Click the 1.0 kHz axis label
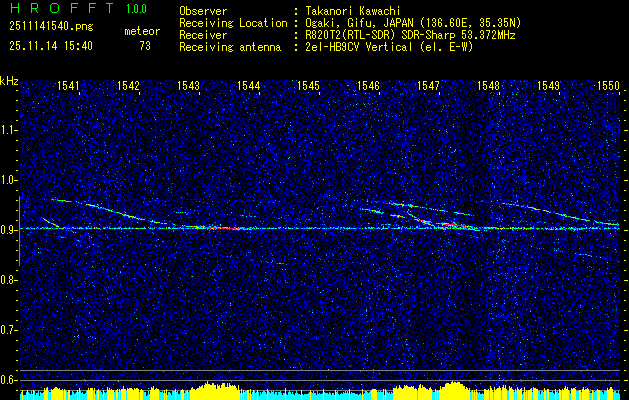The width and height of the screenshot is (629, 400). click(x=7, y=180)
